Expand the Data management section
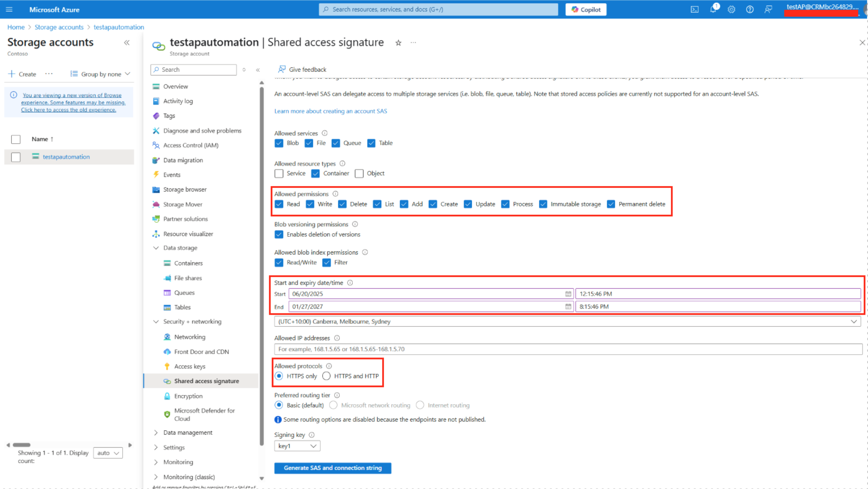Screen dimensions: 868x489 pyautogui.click(x=188, y=433)
